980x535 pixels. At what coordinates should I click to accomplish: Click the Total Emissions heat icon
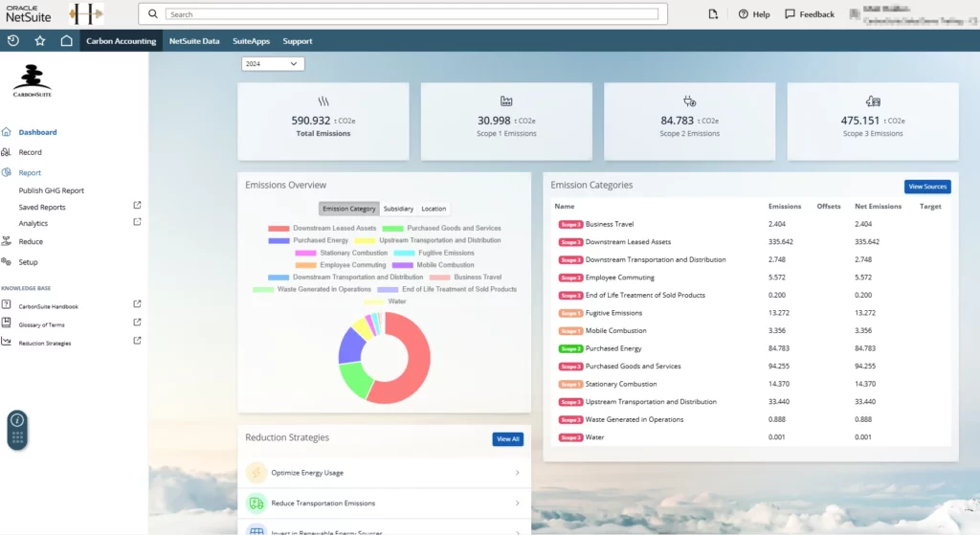coord(323,101)
